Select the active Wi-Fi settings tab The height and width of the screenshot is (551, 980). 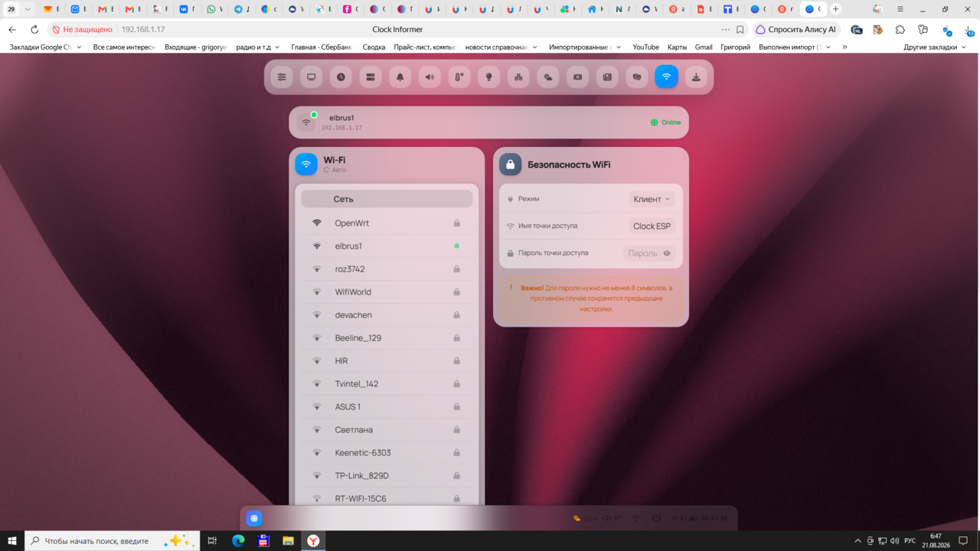(x=666, y=77)
